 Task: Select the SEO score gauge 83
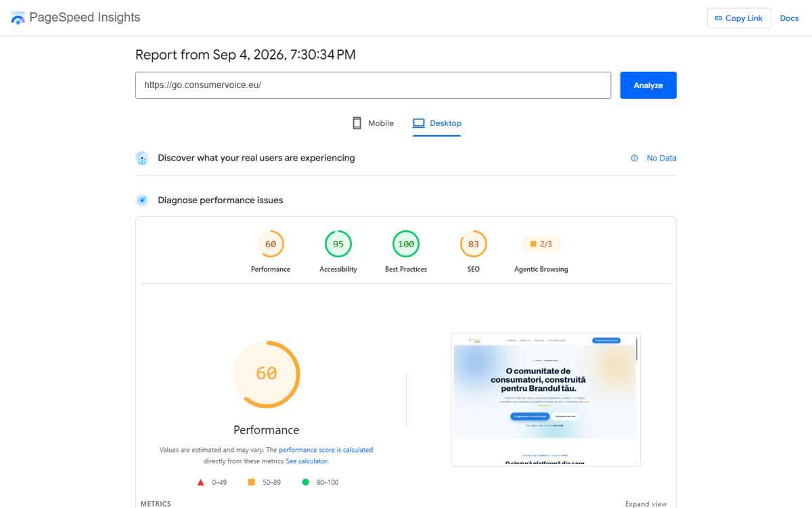[x=474, y=244]
